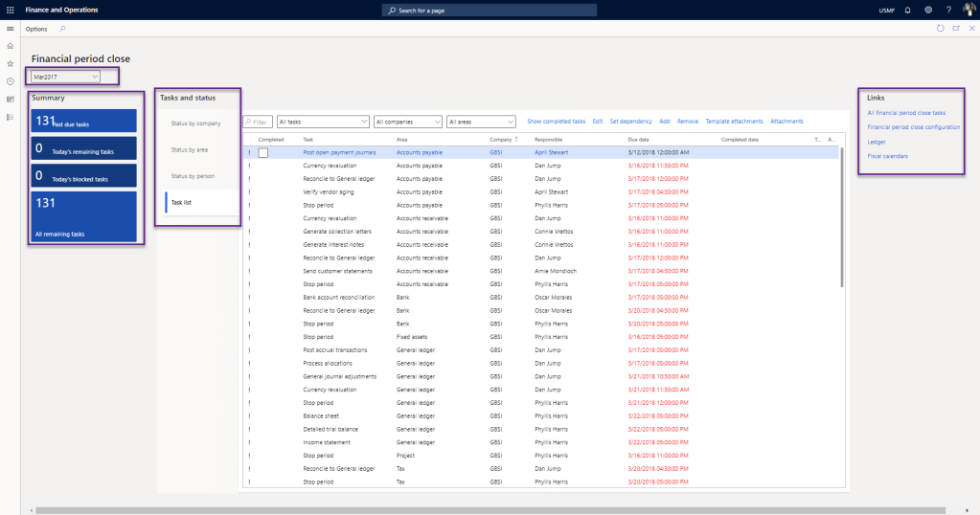Open the notifications bell icon
This screenshot has width=980, height=515.
pyautogui.click(x=907, y=10)
